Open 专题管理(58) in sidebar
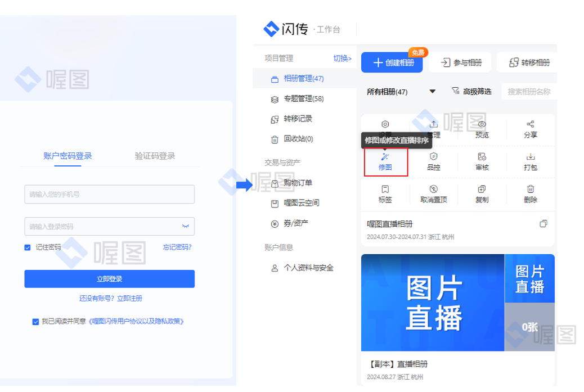 tap(304, 98)
